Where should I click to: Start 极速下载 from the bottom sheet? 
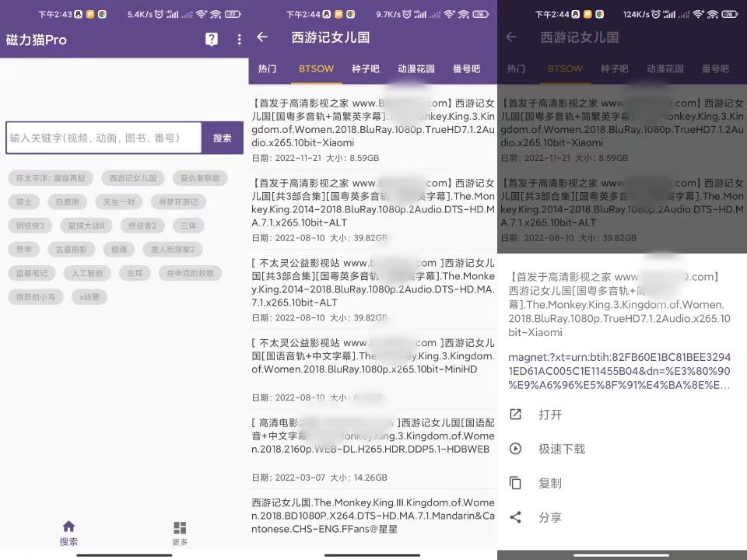[x=515, y=449]
